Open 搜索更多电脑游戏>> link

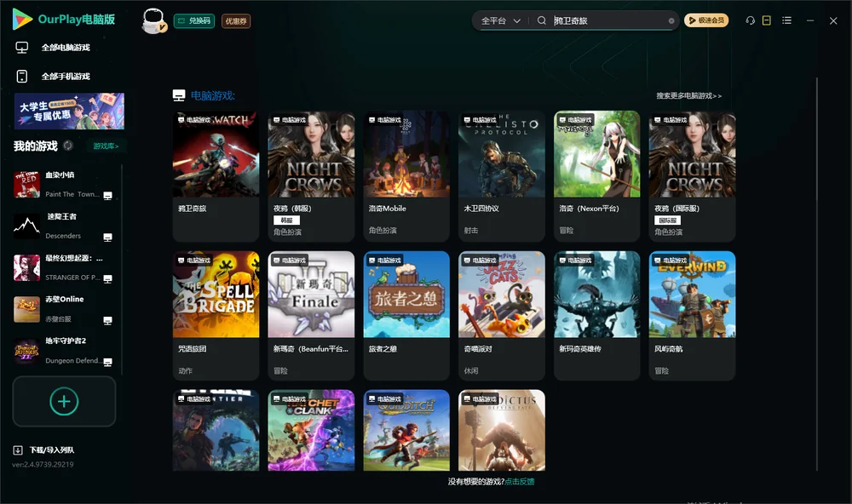pos(688,95)
